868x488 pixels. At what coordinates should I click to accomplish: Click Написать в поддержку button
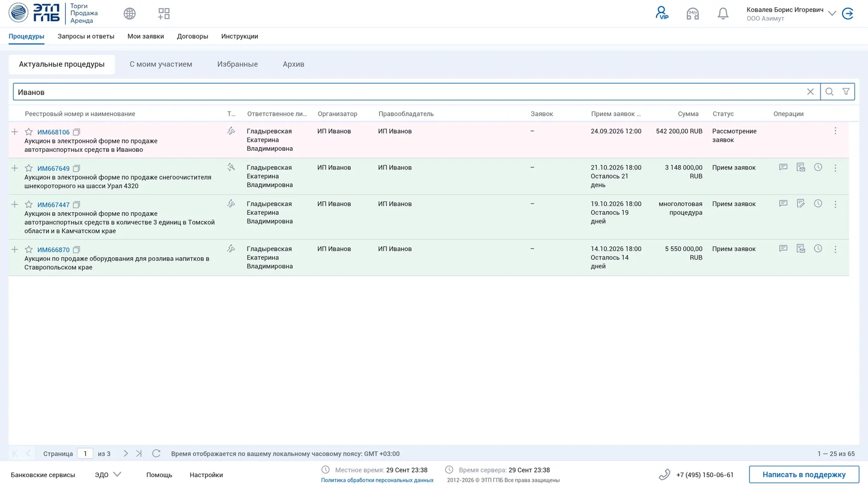(x=804, y=475)
